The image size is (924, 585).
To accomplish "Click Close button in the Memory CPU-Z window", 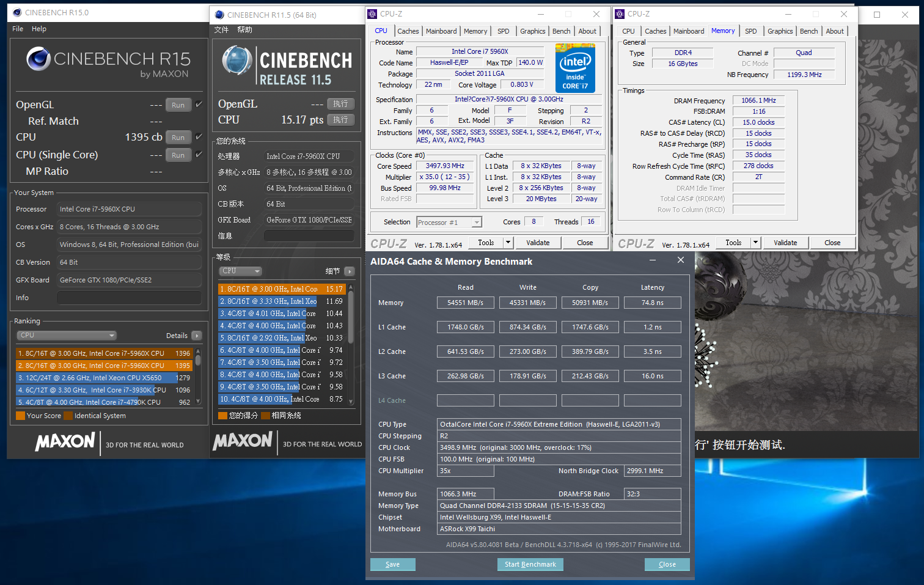I will click(832, 243).
